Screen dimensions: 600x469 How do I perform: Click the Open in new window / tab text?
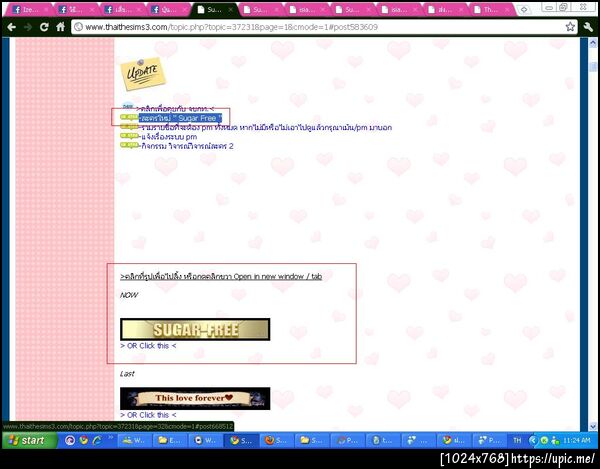[x=278, y=276]
